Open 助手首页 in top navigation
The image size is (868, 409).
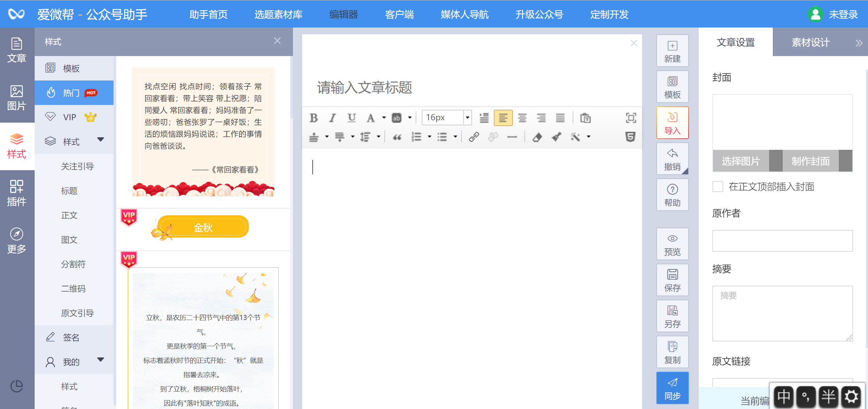tap(208, 14)
